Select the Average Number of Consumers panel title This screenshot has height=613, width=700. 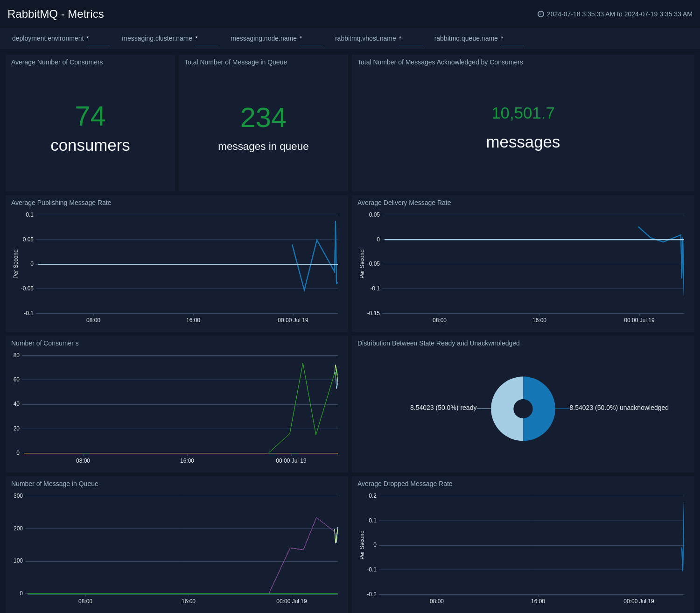click(57, 62)
